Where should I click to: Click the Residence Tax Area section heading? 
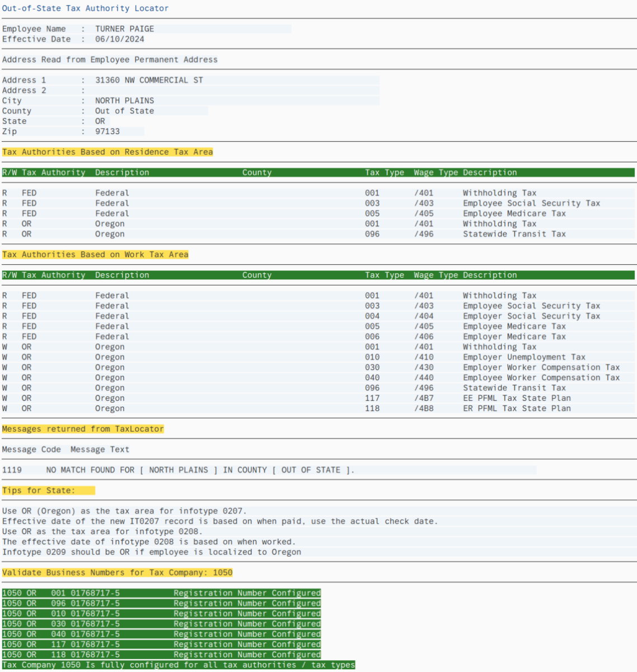107,152
